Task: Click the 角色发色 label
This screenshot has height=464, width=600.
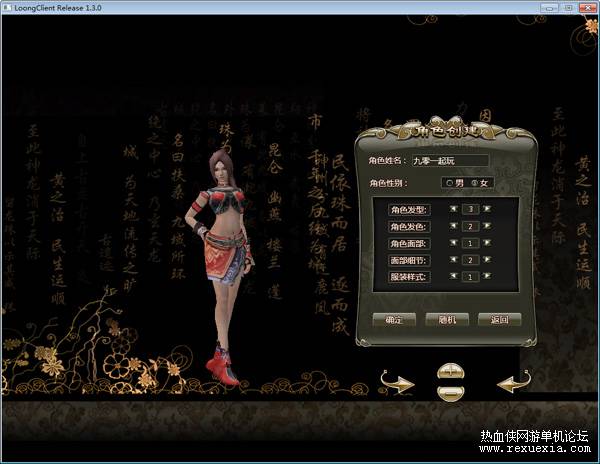Action: pyautogui.click(x=409, y=227)
